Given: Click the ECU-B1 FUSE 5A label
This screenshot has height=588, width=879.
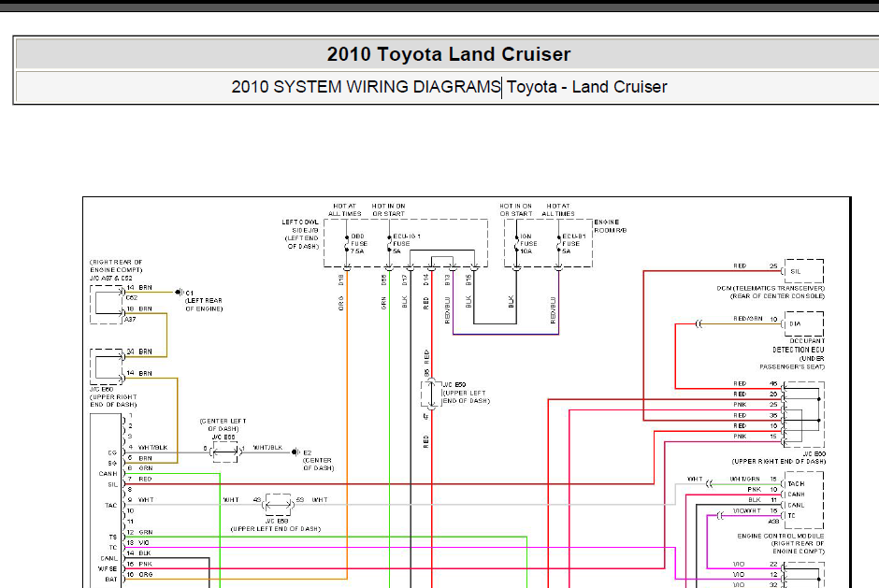Looking at the screenshot, I should coord(574,244).
